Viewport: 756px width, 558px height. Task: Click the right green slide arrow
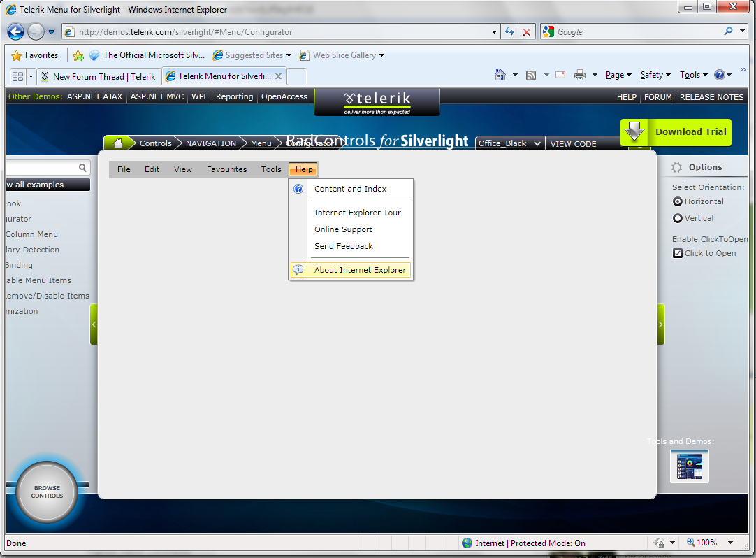coord(660,324)
